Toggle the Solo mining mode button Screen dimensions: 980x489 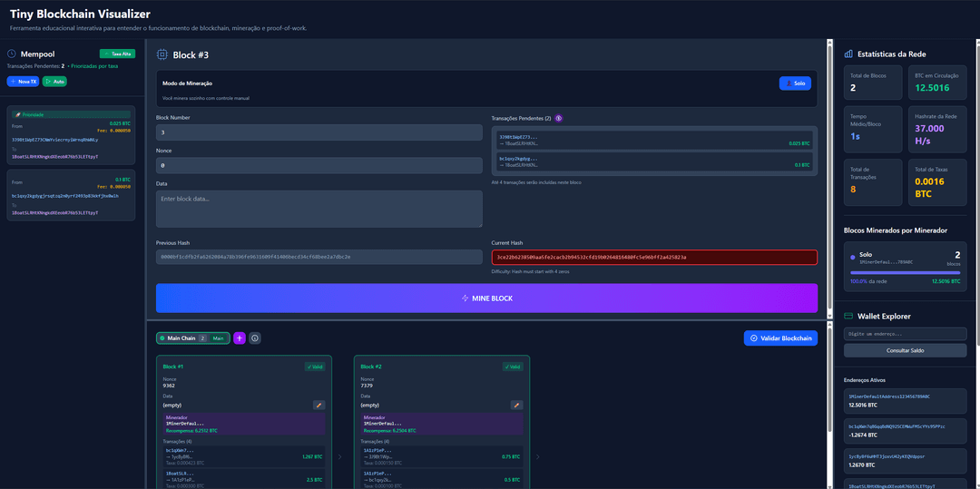click(794, 83)
